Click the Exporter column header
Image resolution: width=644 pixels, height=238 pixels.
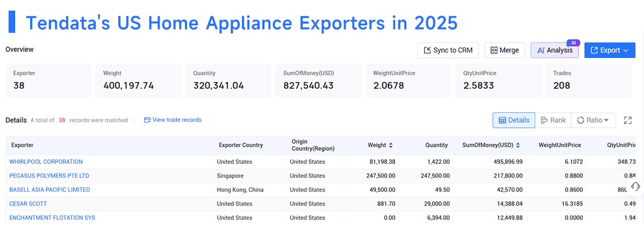click(x=22, y=145)
